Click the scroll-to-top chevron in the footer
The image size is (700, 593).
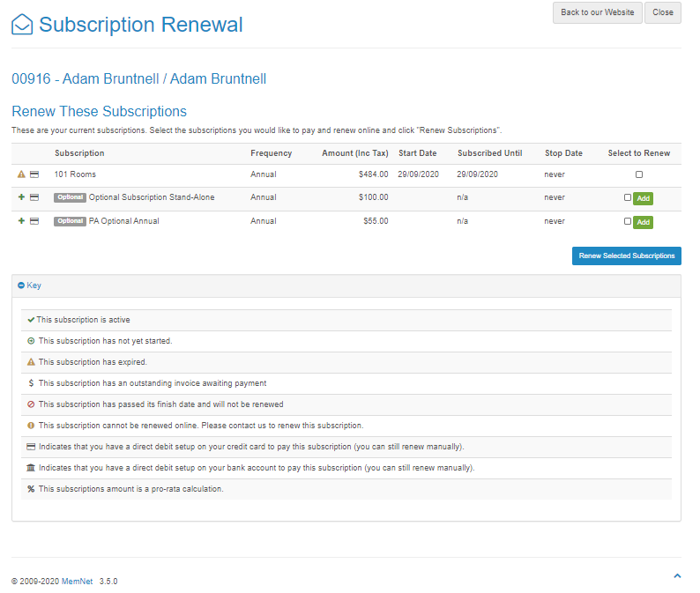(x=677, y=575)
